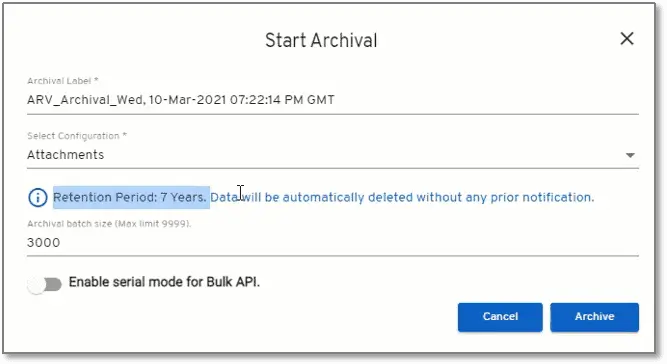Image resolution: width=667 pixels, height=364 pixels.
Task: Click the 'Start Archival' dialog title
Action: point(321,40)
